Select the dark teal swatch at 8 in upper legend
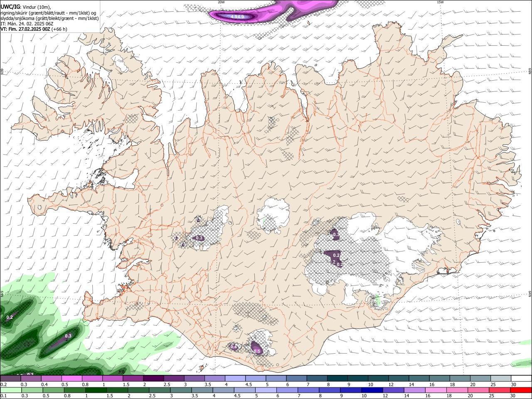The height and width of the screenshot is (399, 532). click(337, 379)
